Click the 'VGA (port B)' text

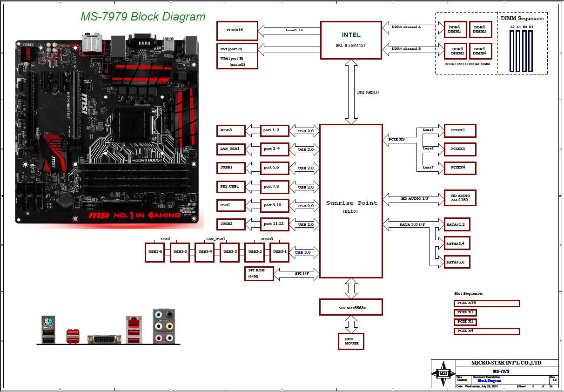point(232,58)
